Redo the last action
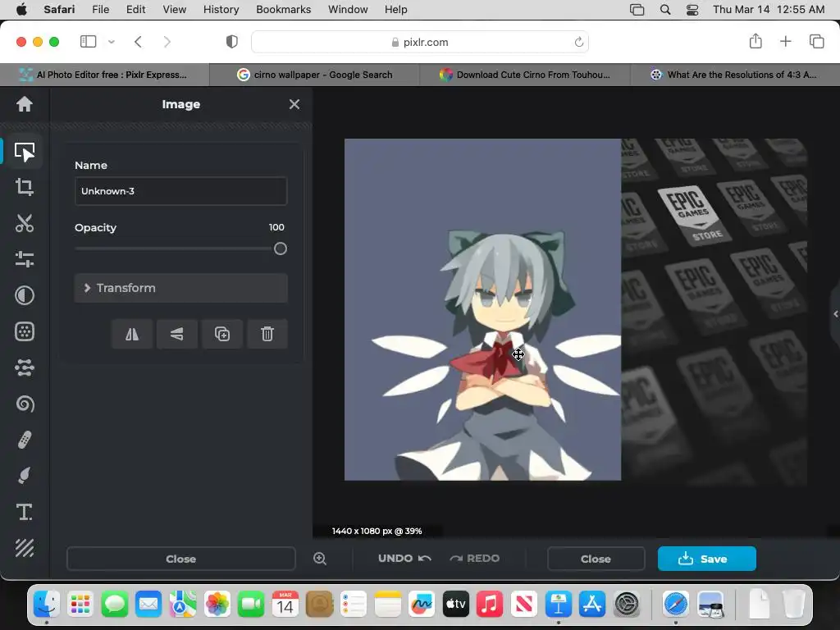This screenshot has height=630, width=840. (475, 558)
